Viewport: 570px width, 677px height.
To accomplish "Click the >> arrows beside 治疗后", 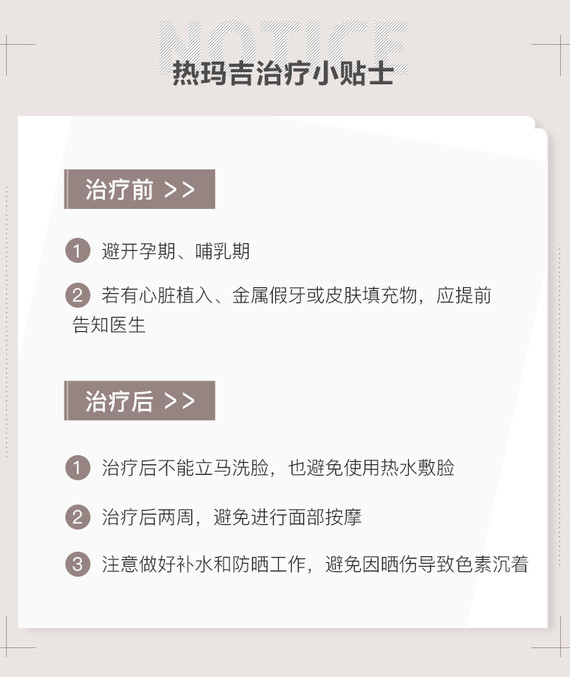I will coord(180,401).
